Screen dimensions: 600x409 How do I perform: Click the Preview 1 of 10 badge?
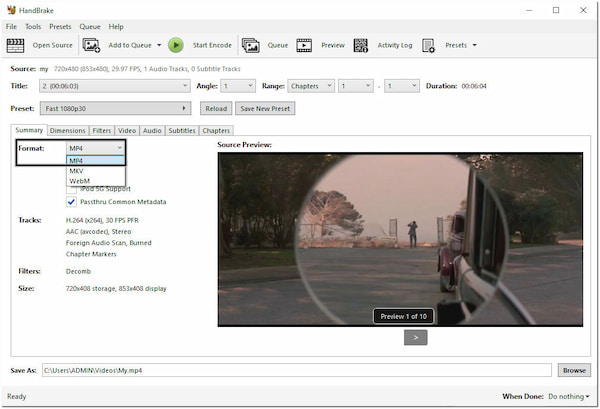pos(404,316)
